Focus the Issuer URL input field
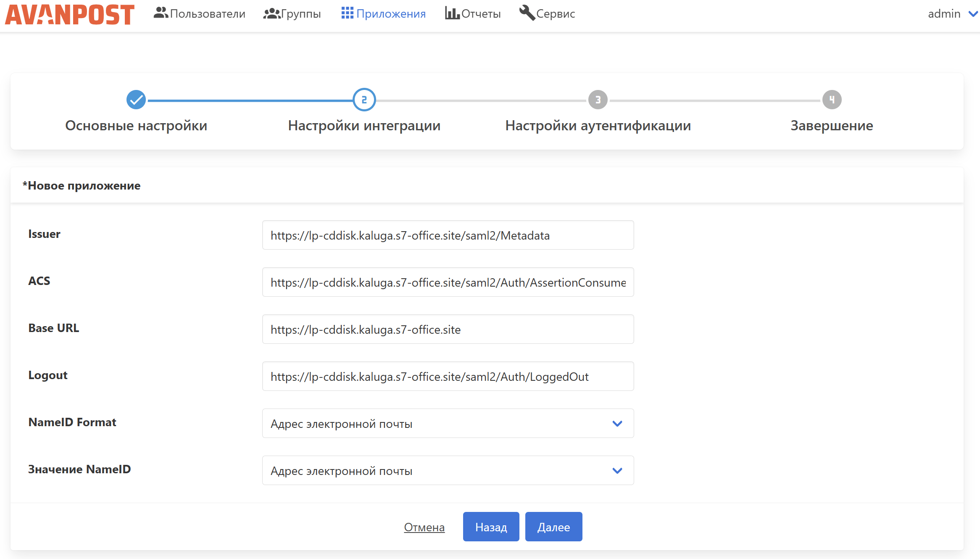 point(448,235)
